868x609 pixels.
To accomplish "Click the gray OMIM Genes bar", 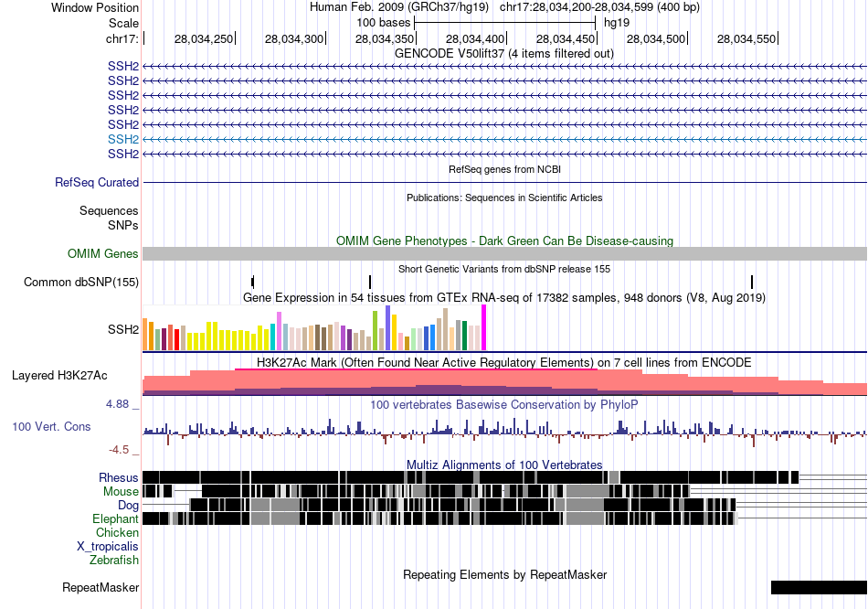I will coord(504,254).
